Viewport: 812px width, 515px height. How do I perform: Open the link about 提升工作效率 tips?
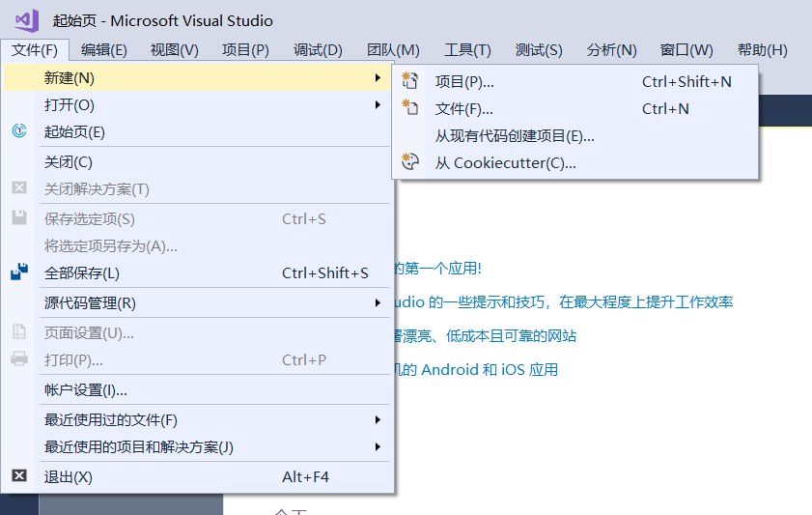564,302
